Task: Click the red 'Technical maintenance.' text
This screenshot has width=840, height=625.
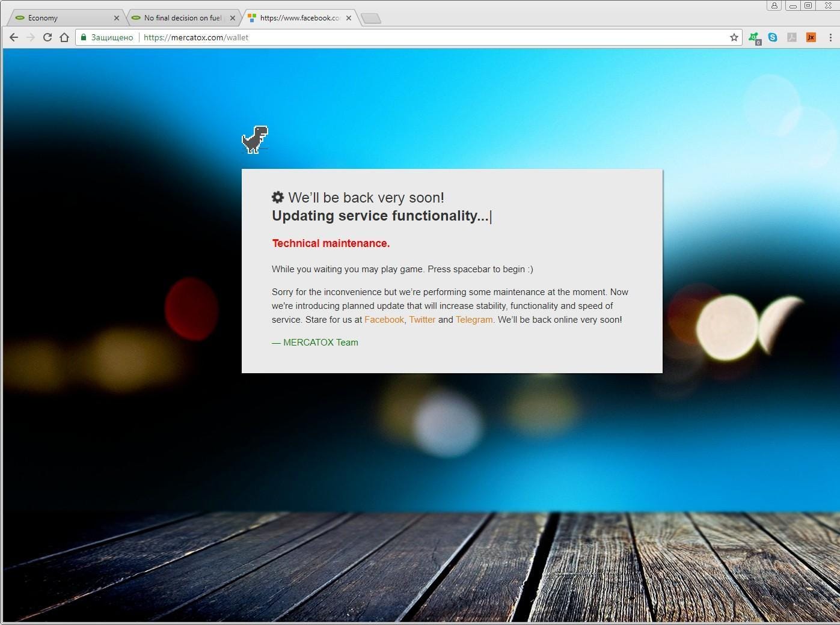Action: (x=331, y=243)
